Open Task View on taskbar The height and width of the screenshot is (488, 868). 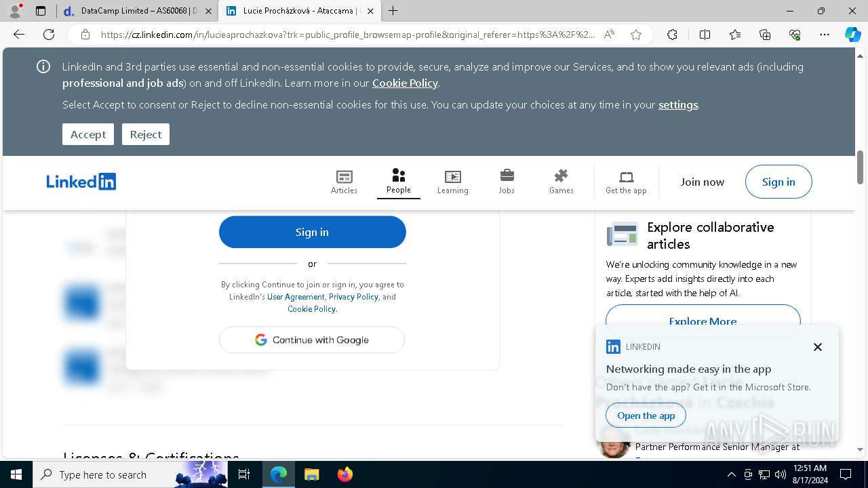pyautogui.click(x=244, y=474)
